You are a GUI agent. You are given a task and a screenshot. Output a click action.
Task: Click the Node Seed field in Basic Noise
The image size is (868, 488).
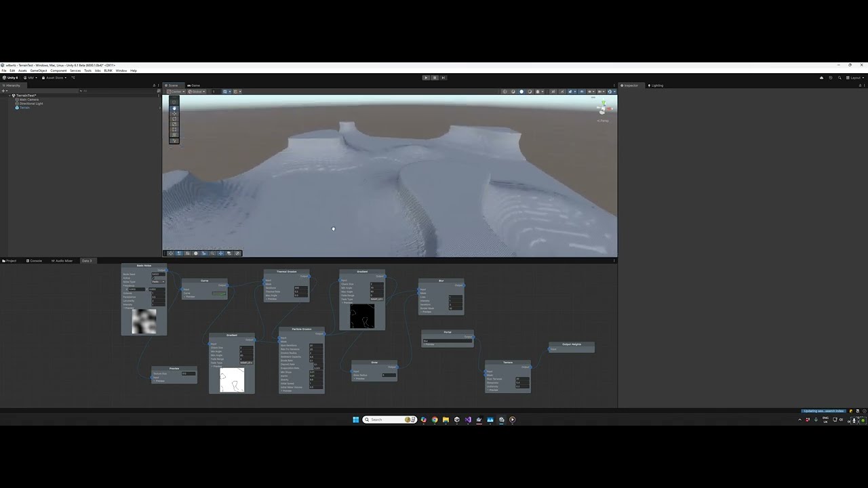click(157, 274)
